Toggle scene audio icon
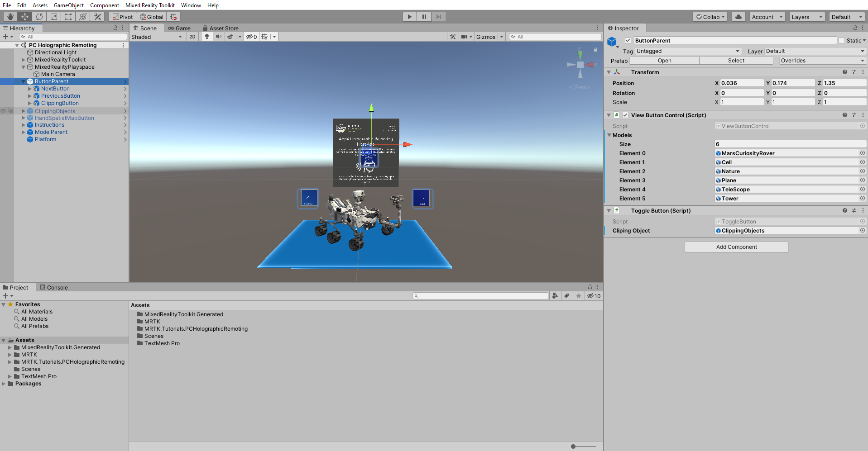The height and width of the screenshot is (451, 868). click(x=219, y=37)
